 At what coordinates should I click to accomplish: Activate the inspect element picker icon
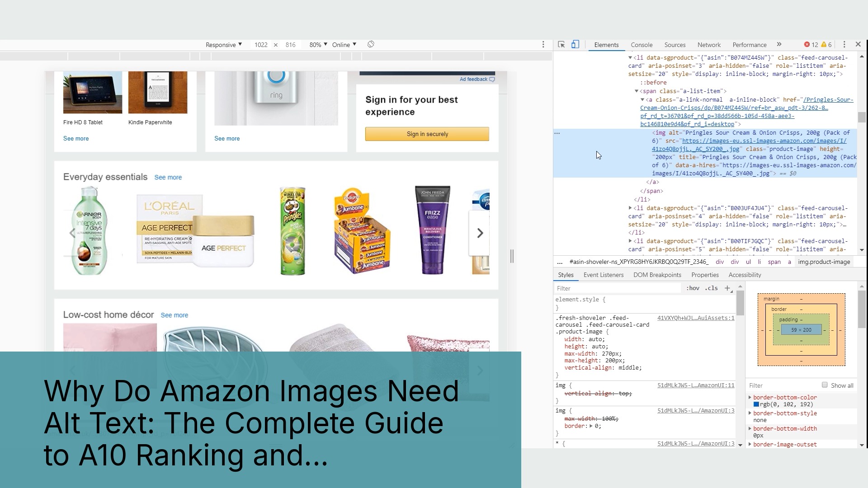pyautogui.click(x=561, y=45)
